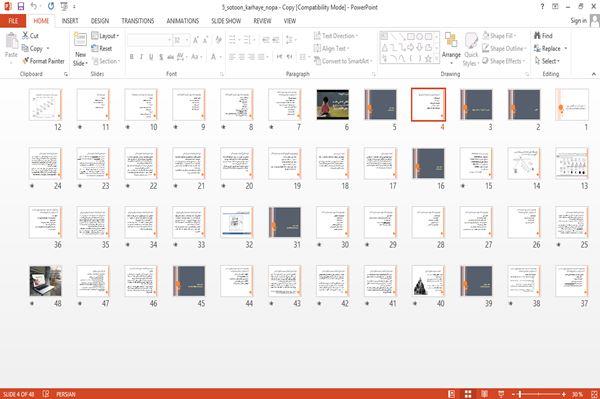The height and width of the screenshot is (399, 600).
Task: Reset the slide layout
Action: click(x=102, y=48)
